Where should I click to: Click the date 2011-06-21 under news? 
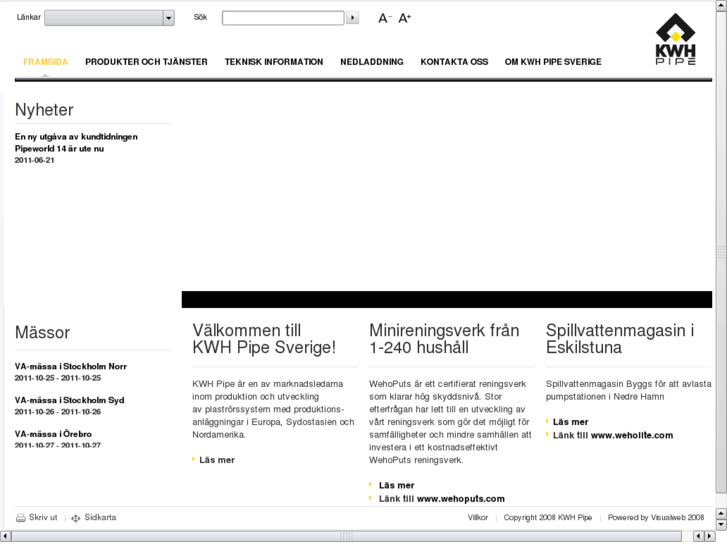click(x=34, y=160)
